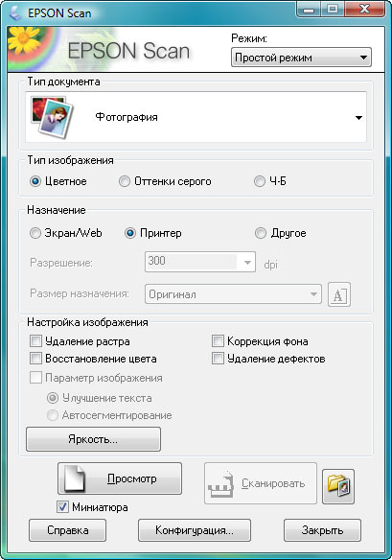Click the page icon on Просмотр button
392x560 pixels.
tap(75, 478)
